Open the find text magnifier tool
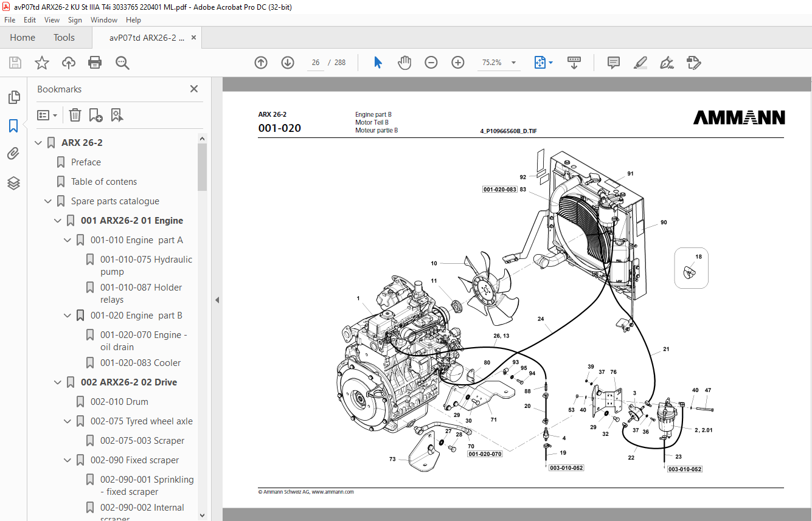812x521 pixels. [123, 63]
